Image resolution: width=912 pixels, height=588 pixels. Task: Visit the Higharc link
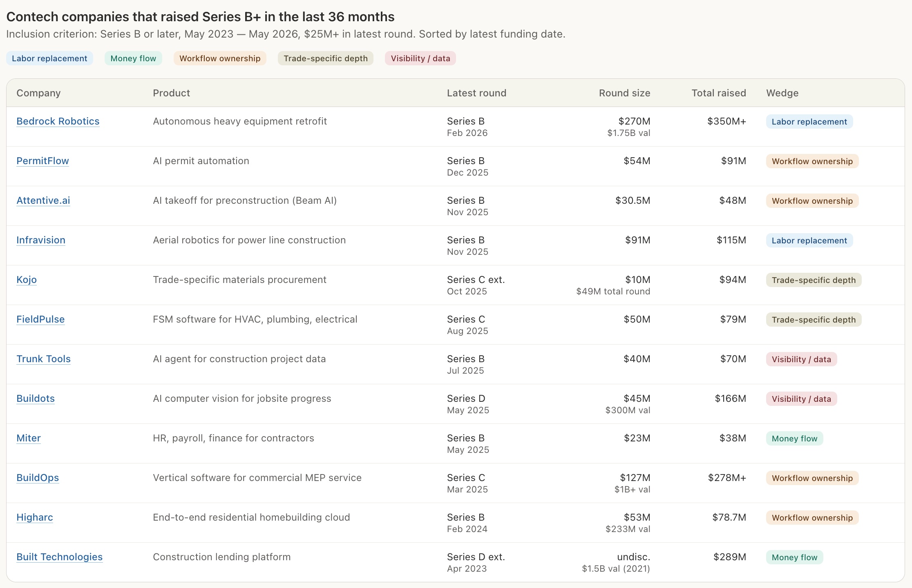point(35,517)
